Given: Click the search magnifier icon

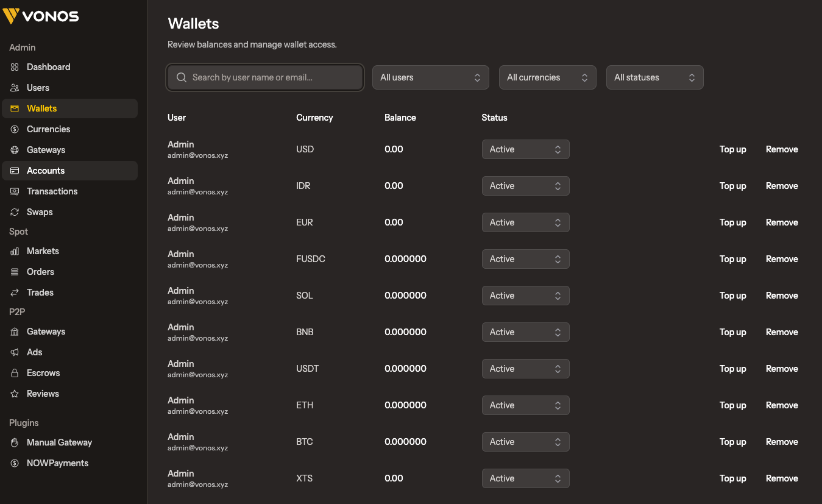Looking at the screenshot, I should click(181, 77).
